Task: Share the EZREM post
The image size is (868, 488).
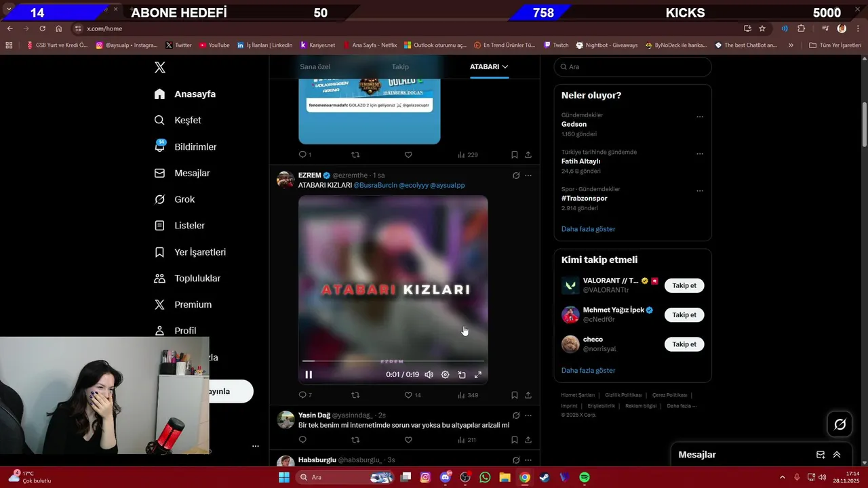Action: pyautogui.click(x=528, y=394)
